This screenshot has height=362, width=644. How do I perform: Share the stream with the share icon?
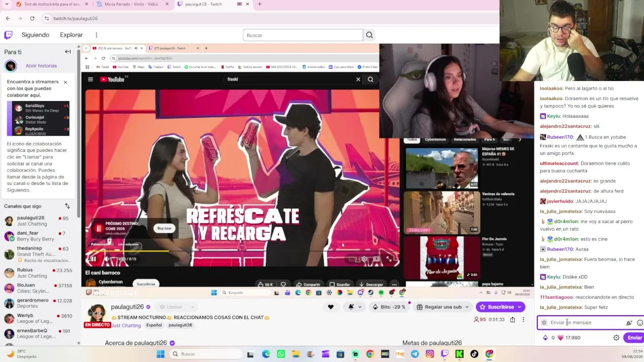coord(512,320)
